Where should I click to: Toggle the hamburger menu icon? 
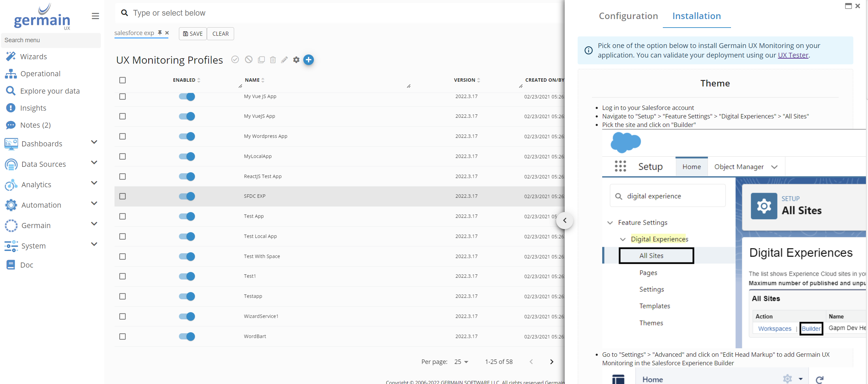click(x=95, y=16)
